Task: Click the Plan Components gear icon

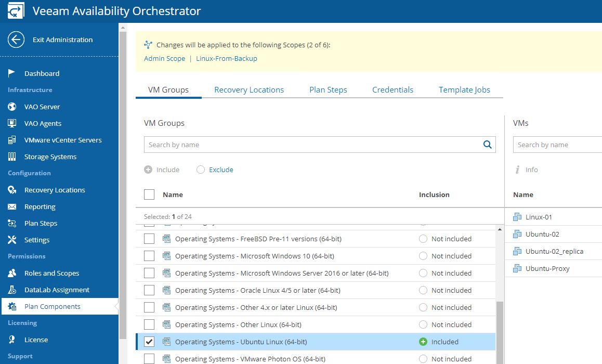Action: (12, 306)
